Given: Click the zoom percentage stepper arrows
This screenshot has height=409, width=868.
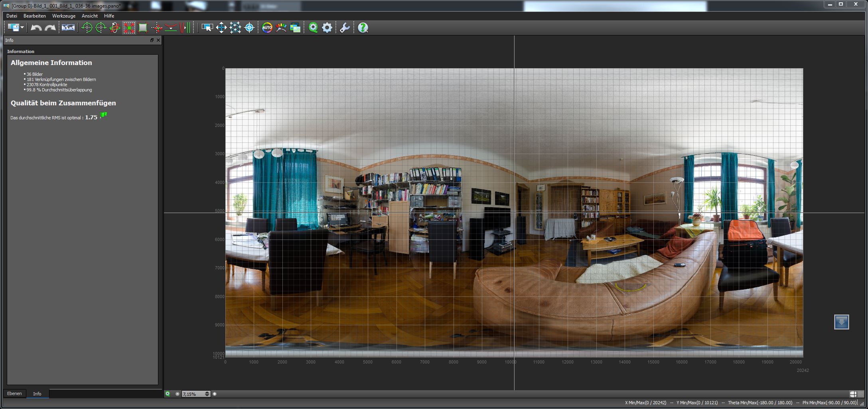Looking at the screenshot, I should [207, 394].
